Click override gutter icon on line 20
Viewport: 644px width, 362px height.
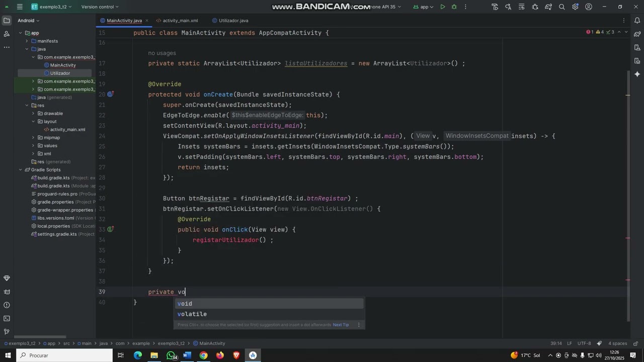[x=111, y=94]
